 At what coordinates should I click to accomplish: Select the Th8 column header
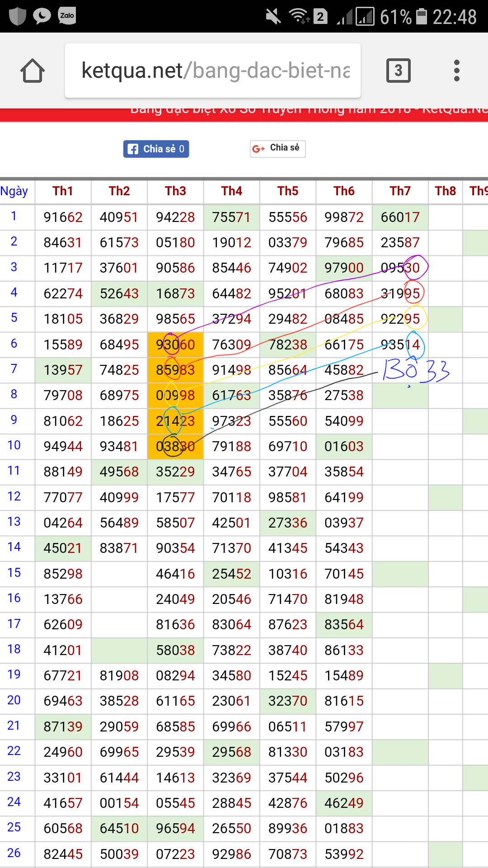446,191
